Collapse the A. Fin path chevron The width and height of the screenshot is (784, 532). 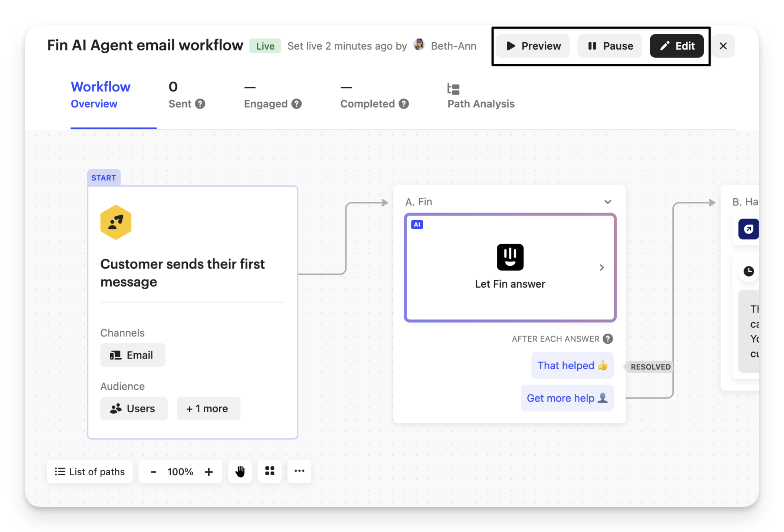(607, 202)
